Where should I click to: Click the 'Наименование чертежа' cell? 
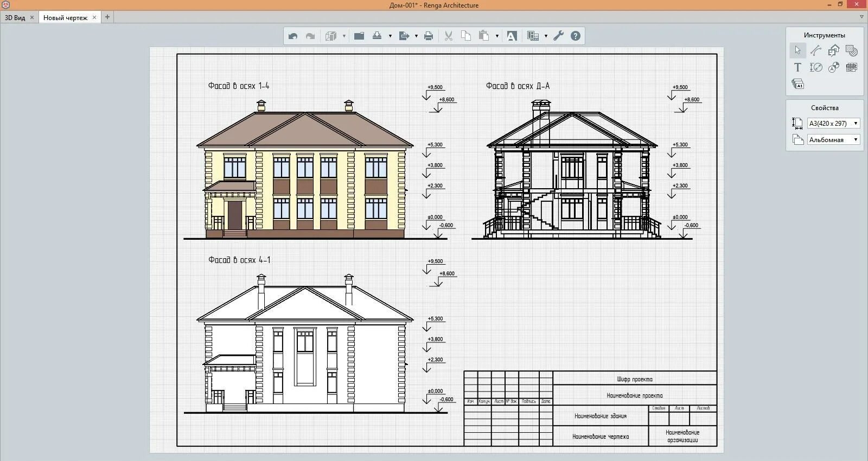(601, 436)
